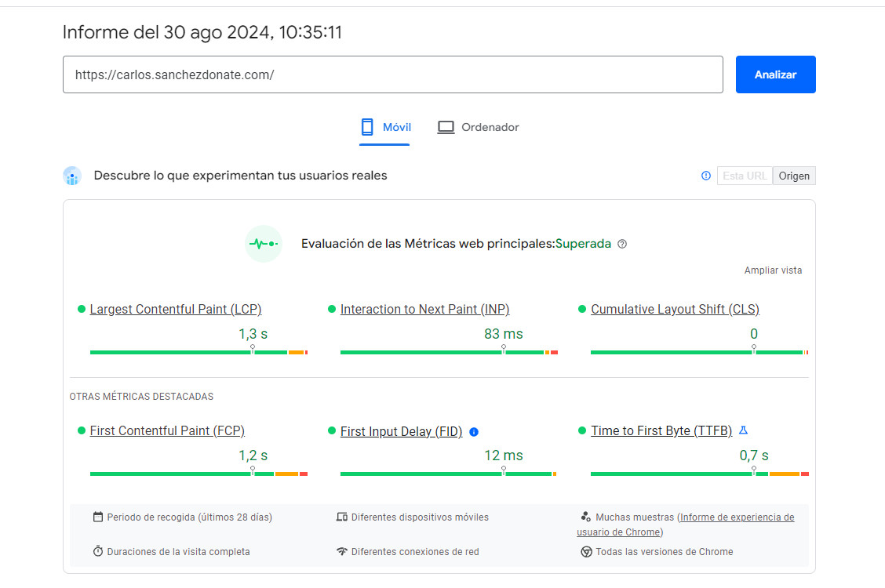Click the info icon left of Esta URL
Image resolution: width=885 pixels, height=588 pixels.
click(705, 176)
